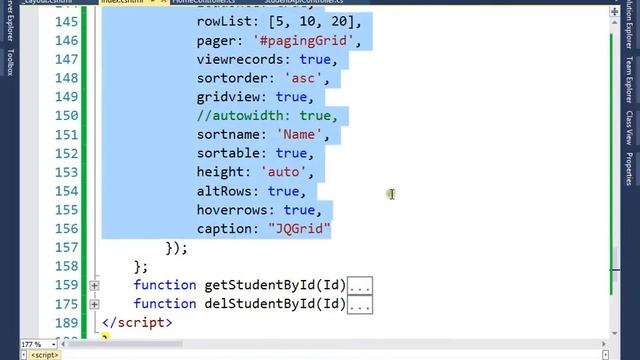Open collapsed code box after getStudentById(Id)
This screenshot has height=360, width=640.
[x=360, y=285]
